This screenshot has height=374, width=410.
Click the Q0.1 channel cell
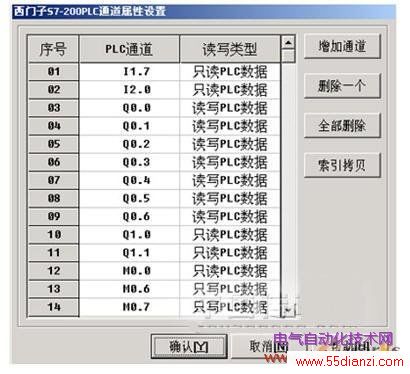point(130,126)
